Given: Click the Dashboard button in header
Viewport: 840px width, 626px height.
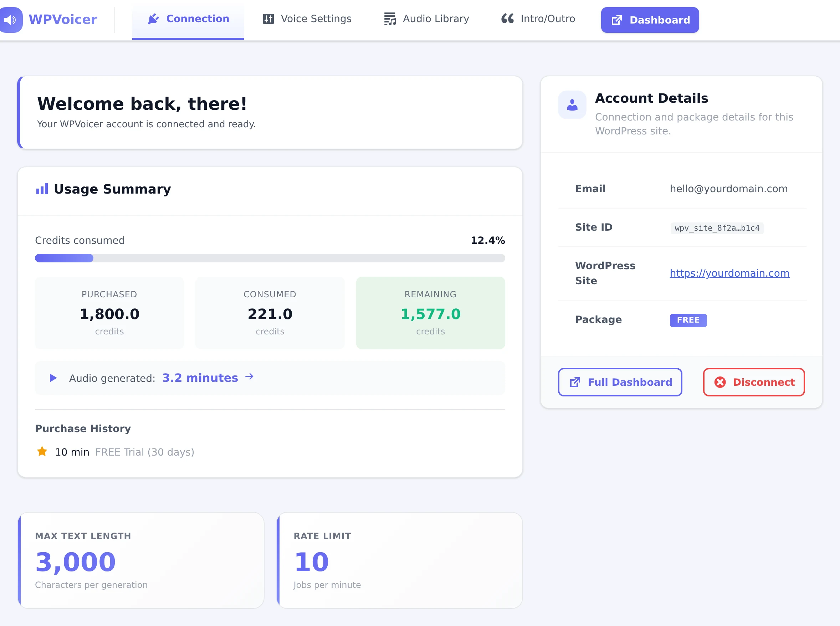Looking at the screenshot, I should 650,20.
